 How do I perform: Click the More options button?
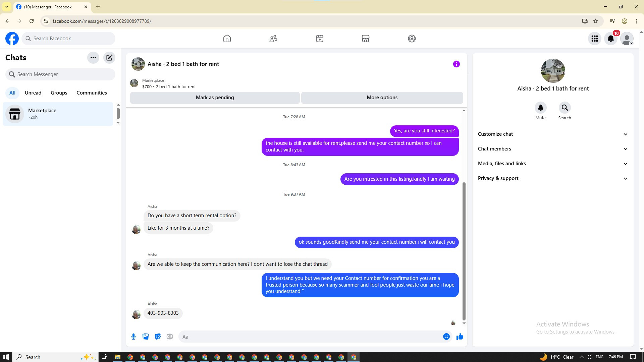pos(382,98)
